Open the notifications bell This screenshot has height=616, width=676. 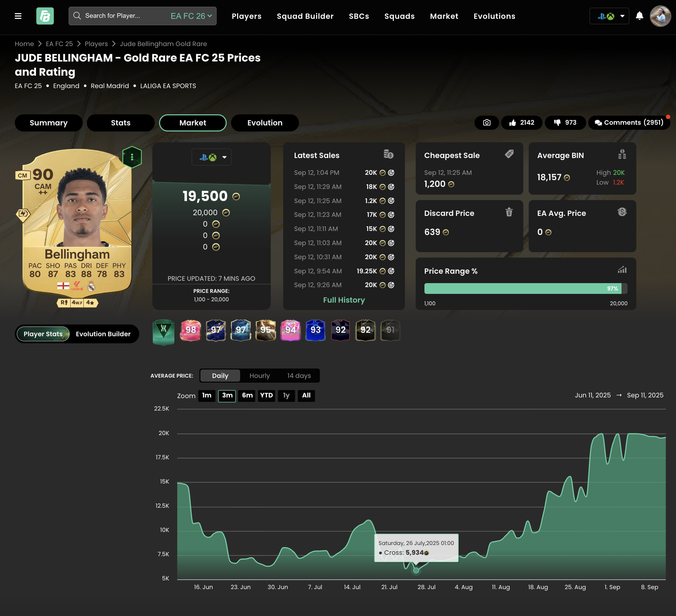click(x=640, y=16)
